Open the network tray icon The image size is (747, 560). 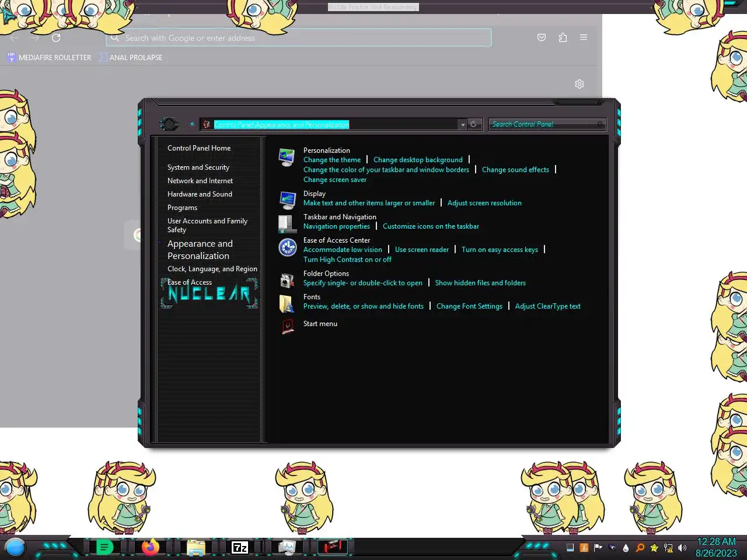click(668, 548)
